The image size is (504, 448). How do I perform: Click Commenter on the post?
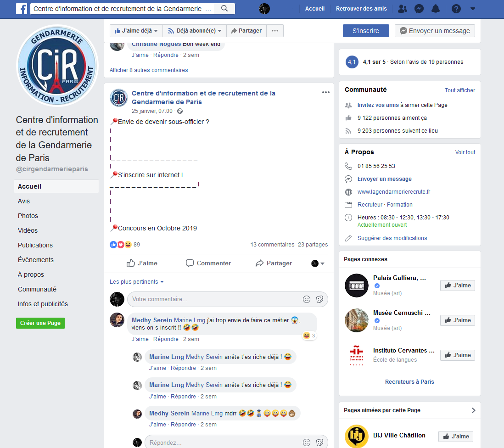pyautogui.click(x=208, y=263)
